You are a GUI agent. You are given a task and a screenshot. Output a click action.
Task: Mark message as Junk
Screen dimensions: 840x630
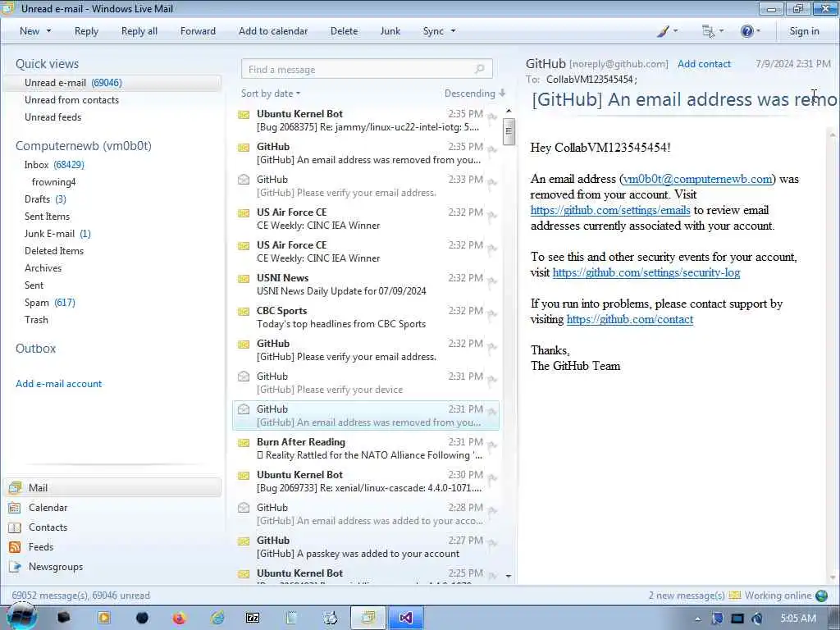[x=390, y=31]
